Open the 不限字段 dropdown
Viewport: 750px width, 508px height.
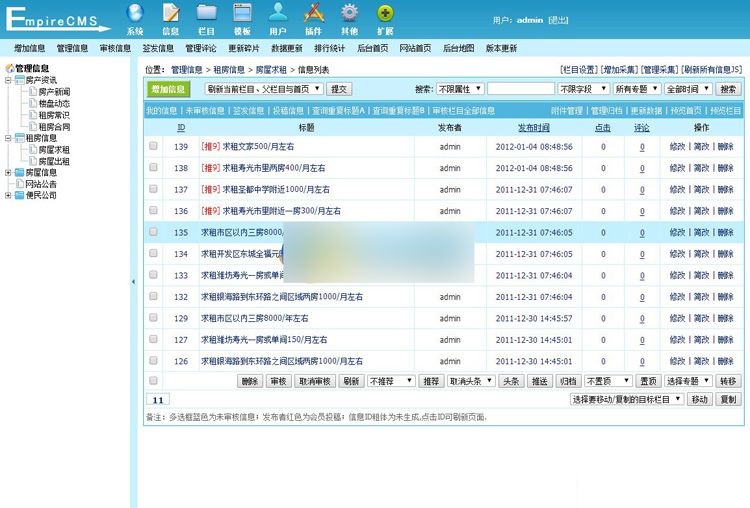tap(583, 89)
